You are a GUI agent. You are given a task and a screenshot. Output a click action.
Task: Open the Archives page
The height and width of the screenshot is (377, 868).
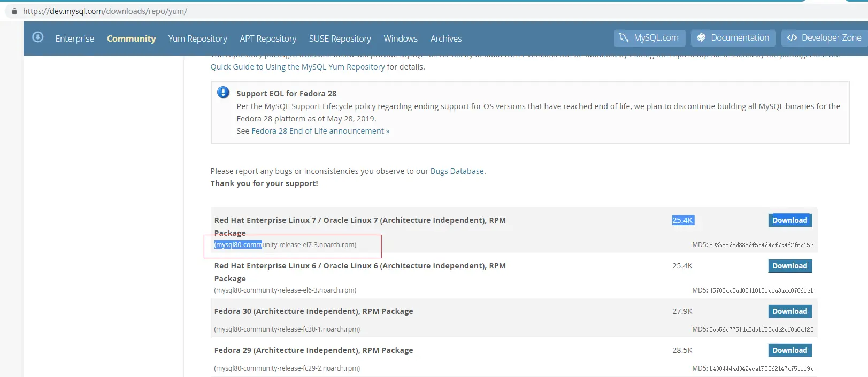tap(446, 39)
